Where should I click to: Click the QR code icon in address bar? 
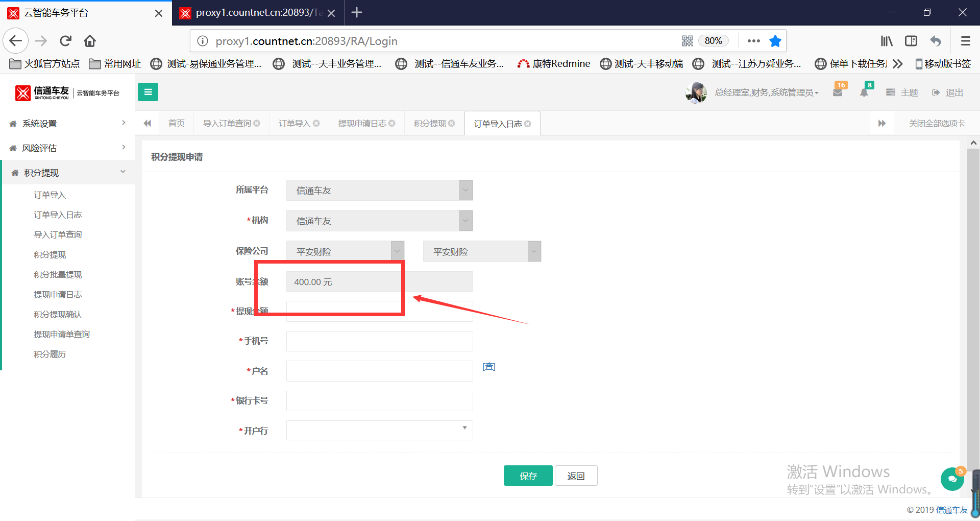688,41
